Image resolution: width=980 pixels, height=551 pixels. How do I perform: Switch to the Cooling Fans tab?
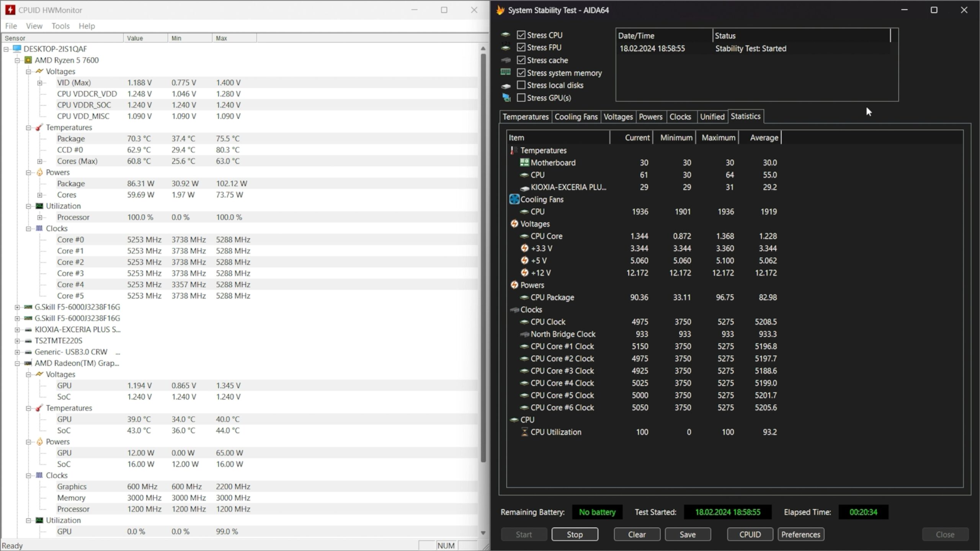pos(576,117)
